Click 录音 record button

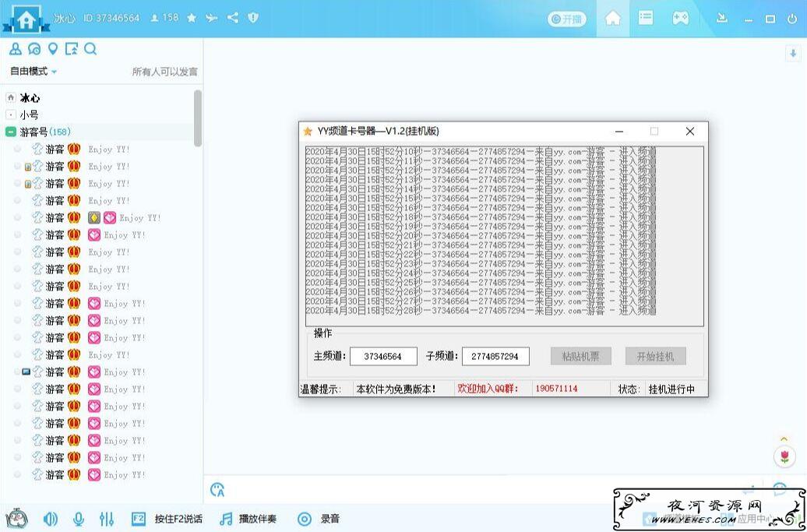(x=319, y=519)
